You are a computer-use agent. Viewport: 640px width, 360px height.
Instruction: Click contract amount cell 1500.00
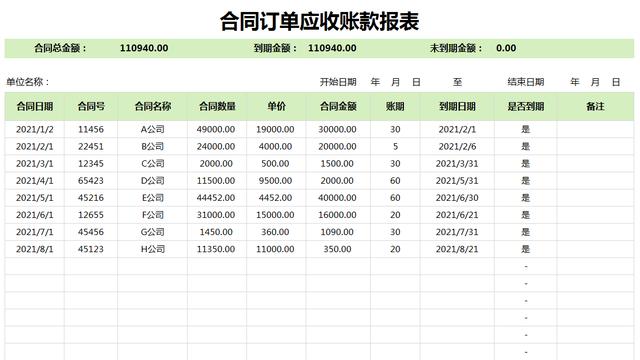(x=337, y=164)
